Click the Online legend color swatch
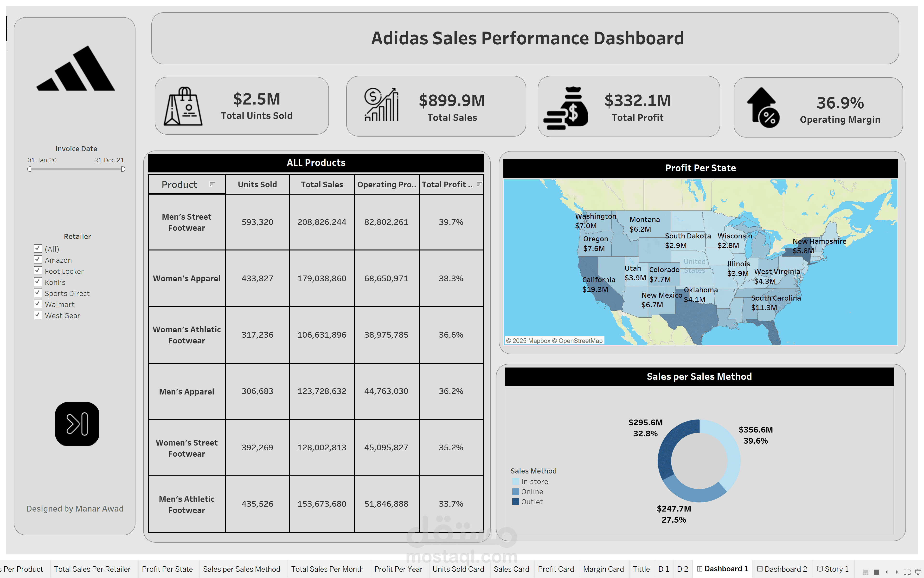 (515, 492)
